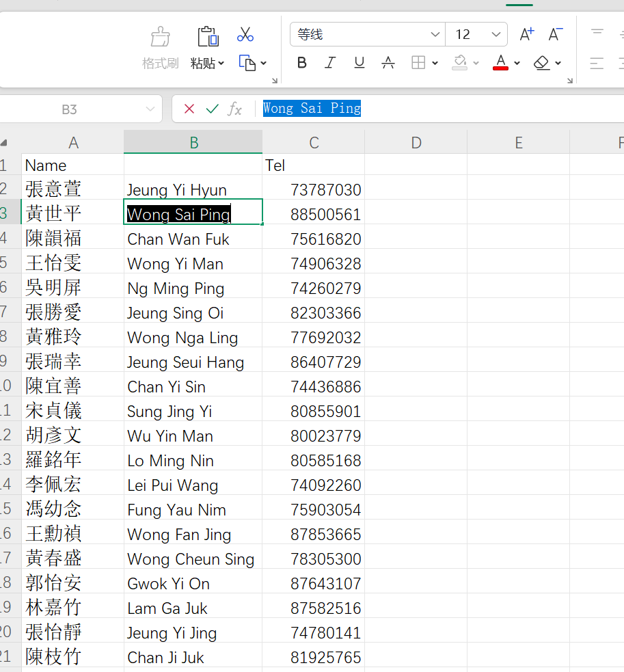The width and height of the screenshot is (624, 672).
Task: Select column C header
Action: click(x=314, y=143)
